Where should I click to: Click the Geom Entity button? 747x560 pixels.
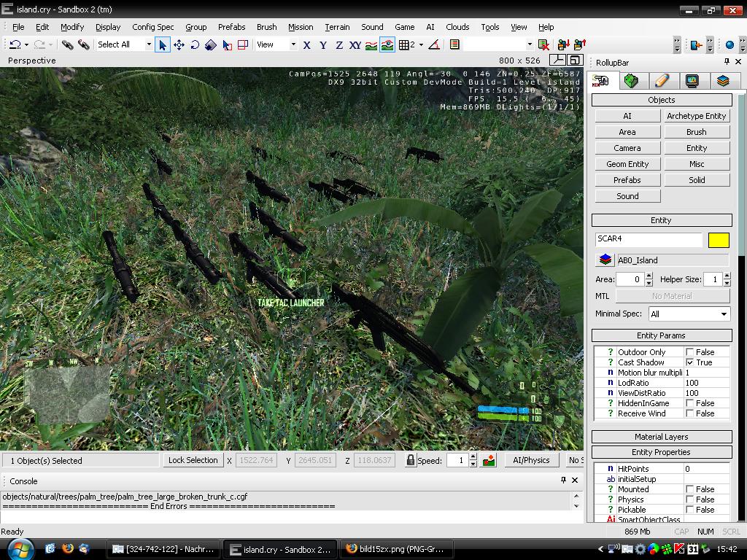627,164
